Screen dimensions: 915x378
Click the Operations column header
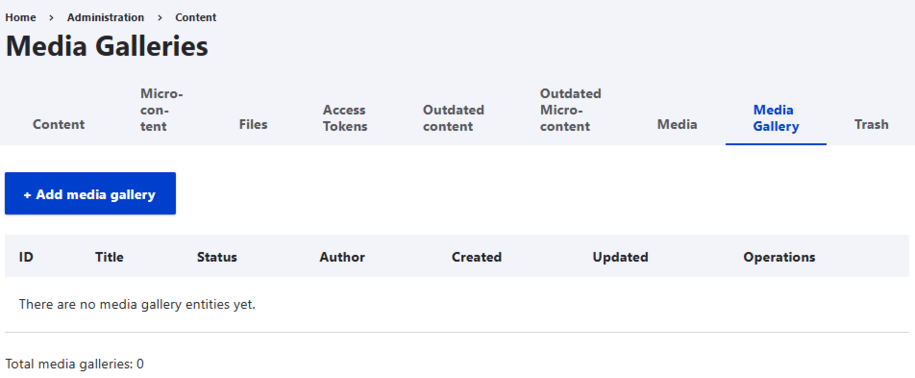(779, 257)
